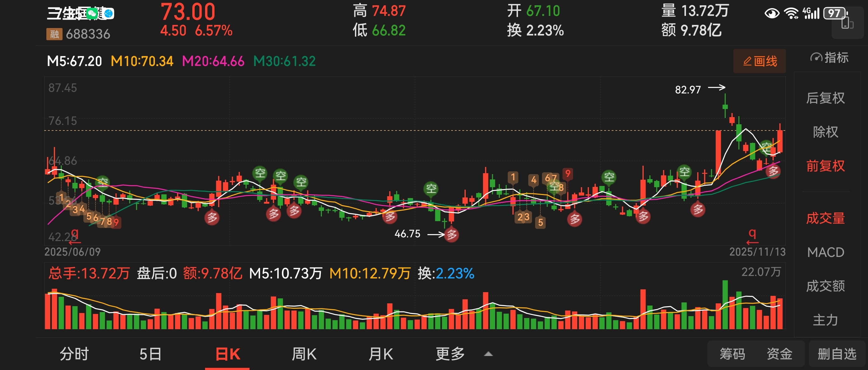
Task: Tap the blue globe share icon
Action: [x=109, y=13]
